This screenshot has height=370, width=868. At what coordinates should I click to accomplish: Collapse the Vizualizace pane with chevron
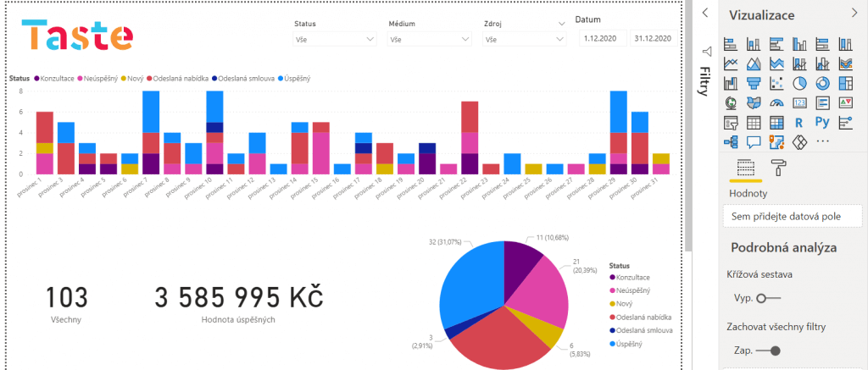[x=854, y=12]
